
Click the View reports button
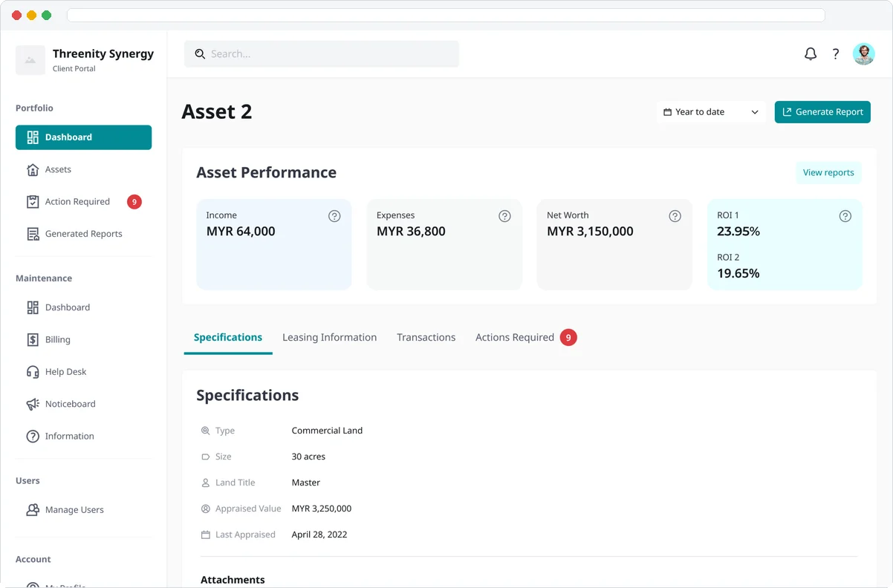click(x=828, y=173)
